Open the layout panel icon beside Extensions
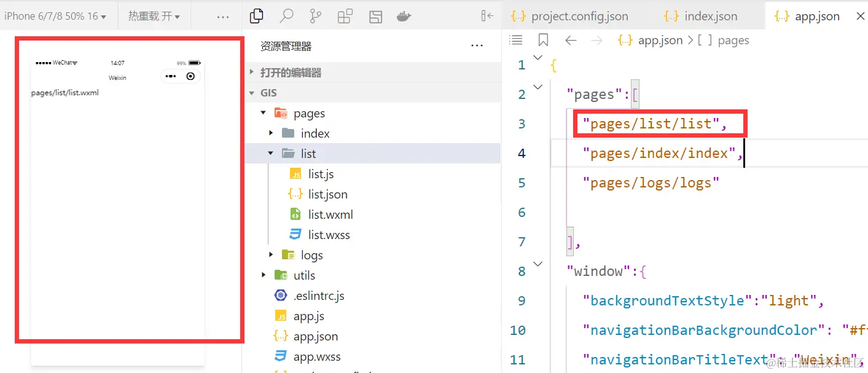This screenshot has height=373, width=868. click(375, 17)
